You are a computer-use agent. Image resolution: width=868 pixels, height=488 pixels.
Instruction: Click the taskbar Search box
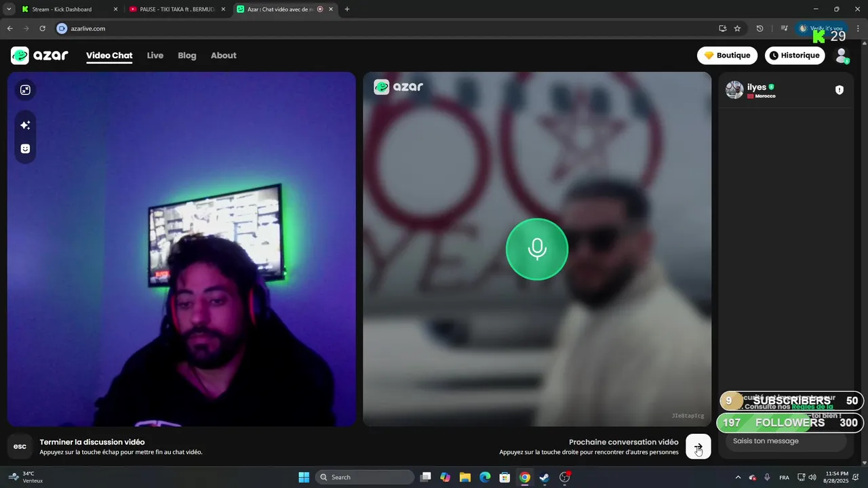pos(365,477)
